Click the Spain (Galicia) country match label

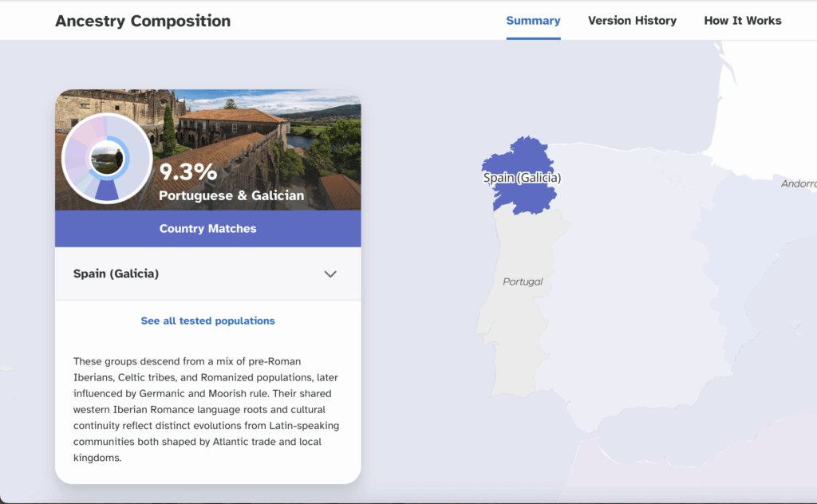pos(116,274)
